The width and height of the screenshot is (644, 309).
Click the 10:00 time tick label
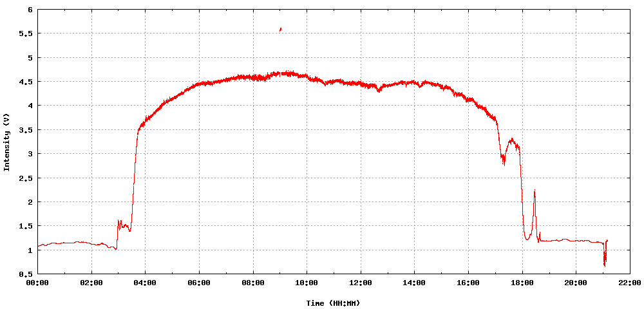307,283
